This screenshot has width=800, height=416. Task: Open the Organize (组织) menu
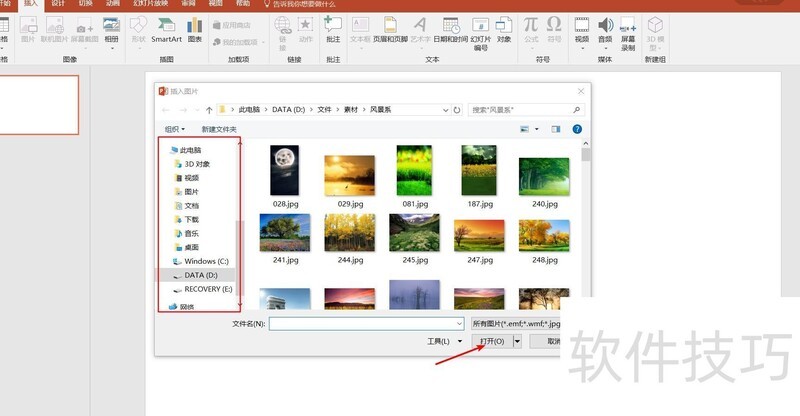174,129
